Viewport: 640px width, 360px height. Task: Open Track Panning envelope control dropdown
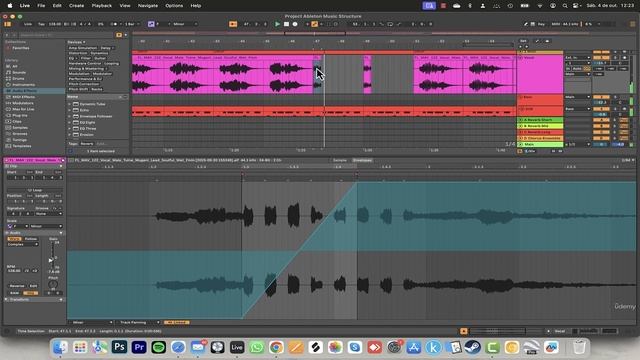click(x=138, y=322)
